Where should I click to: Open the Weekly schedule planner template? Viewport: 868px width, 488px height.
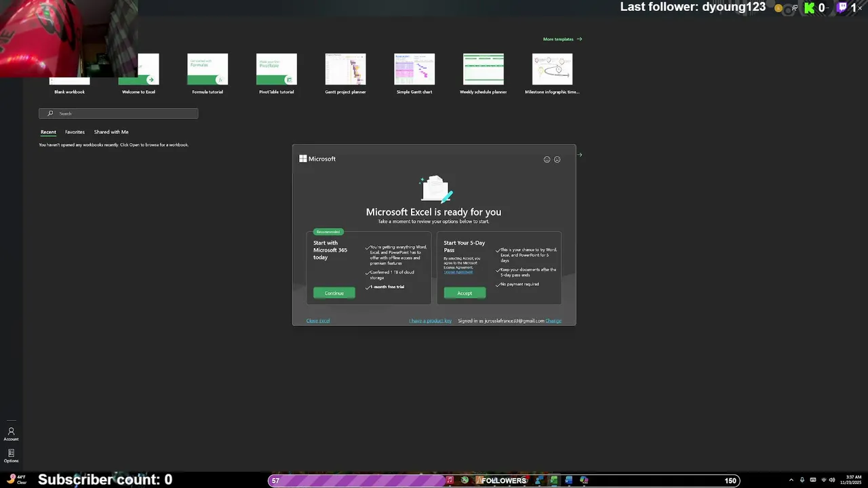pos(484,74)
